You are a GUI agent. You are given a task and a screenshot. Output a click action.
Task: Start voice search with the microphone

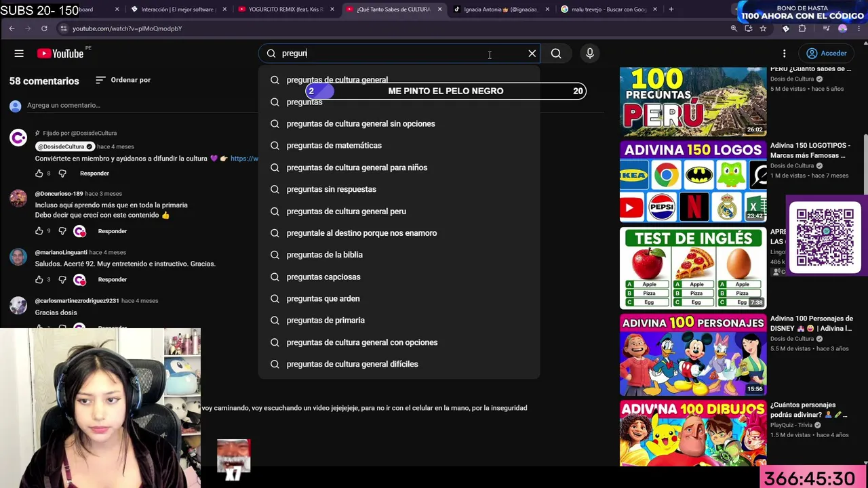pos(590,54)
